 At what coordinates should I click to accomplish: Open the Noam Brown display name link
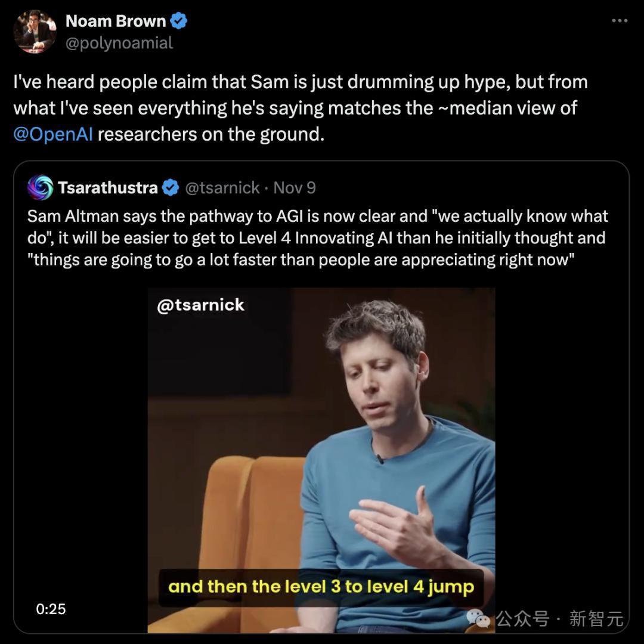pos(116,21)
